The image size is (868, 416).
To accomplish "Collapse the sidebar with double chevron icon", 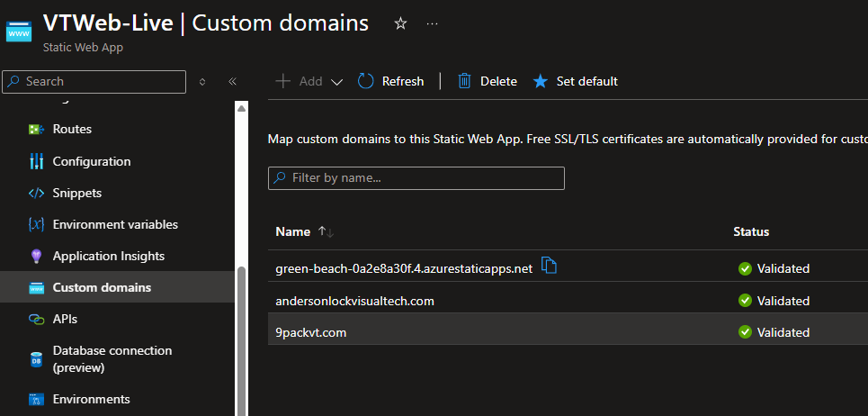I will (232, 81).
